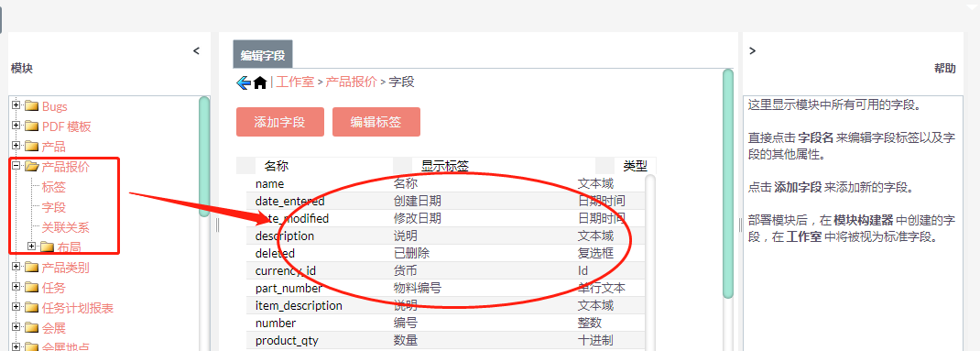The height and width of the screenshot is (351, 980).
Task: Open the 产品报价 breadcrumb link
Action: tap(352, 82)
